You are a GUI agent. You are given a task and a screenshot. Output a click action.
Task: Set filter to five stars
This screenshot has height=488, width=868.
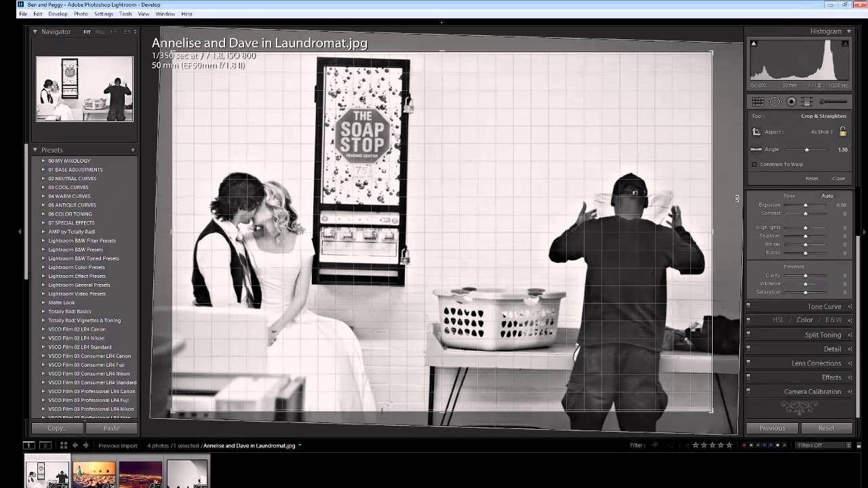coord(730,445)
